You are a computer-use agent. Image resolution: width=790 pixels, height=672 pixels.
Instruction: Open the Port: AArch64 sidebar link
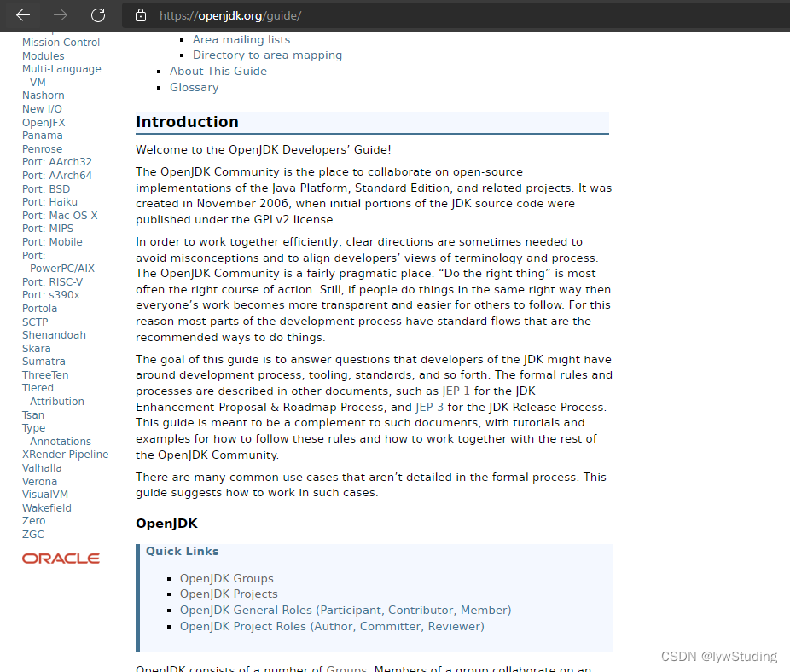coord(57,176)
